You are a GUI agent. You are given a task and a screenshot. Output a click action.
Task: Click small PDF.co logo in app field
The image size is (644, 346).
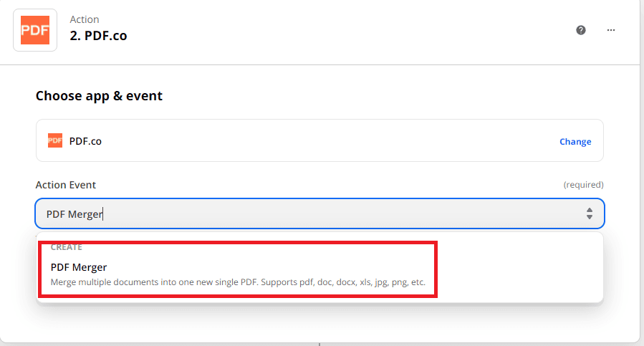click(x=55, y=141)
